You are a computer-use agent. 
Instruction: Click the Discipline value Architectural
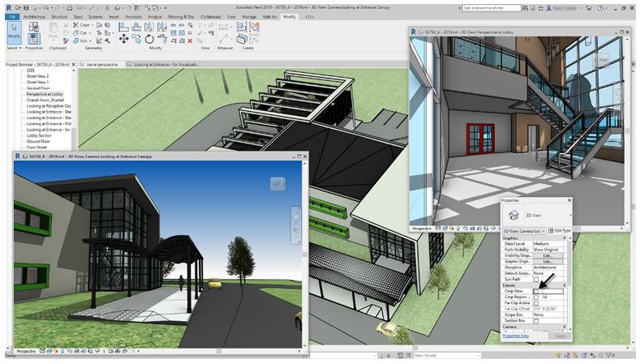(548, 268)
